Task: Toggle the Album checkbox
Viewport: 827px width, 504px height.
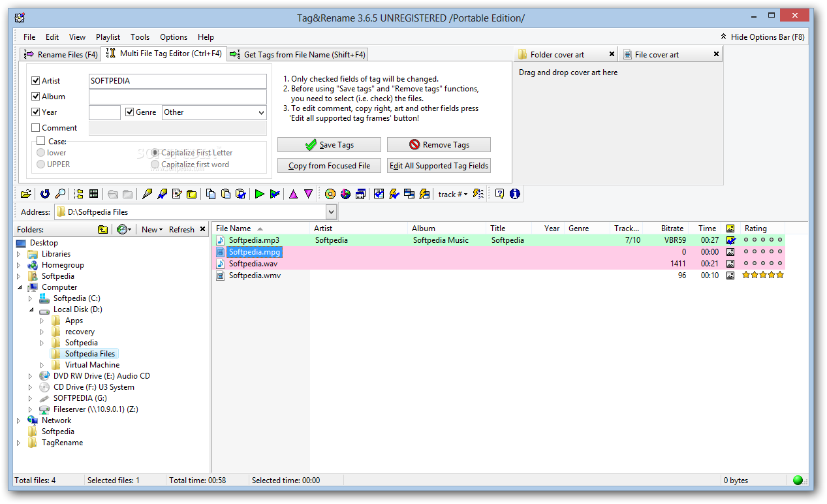Action: pos(36,97)
